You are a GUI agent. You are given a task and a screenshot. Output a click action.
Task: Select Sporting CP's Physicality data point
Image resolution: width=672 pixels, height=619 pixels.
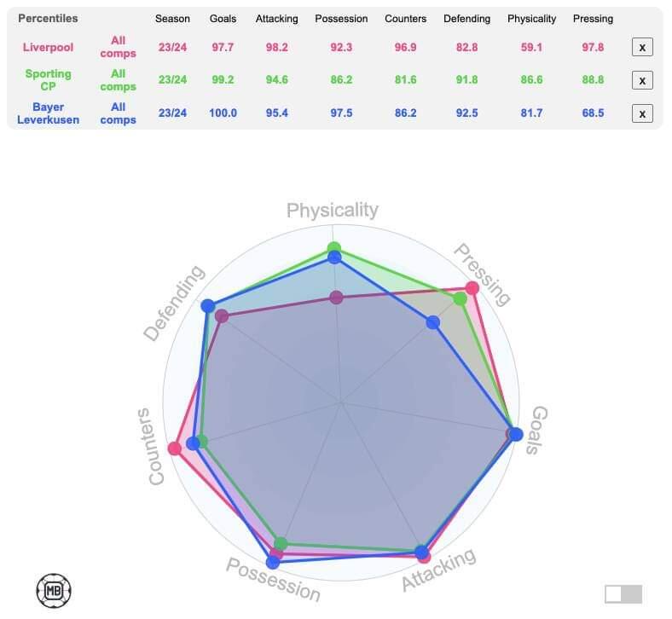(333, 248)
